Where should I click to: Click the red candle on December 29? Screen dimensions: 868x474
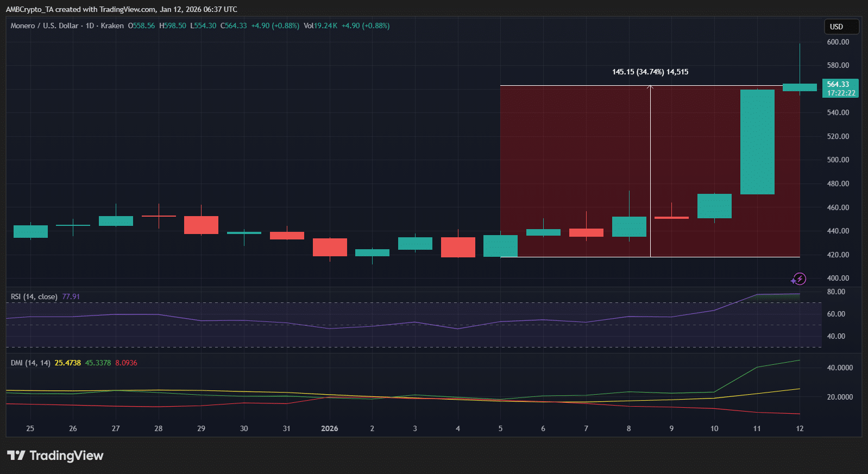(x=201, y=225)
